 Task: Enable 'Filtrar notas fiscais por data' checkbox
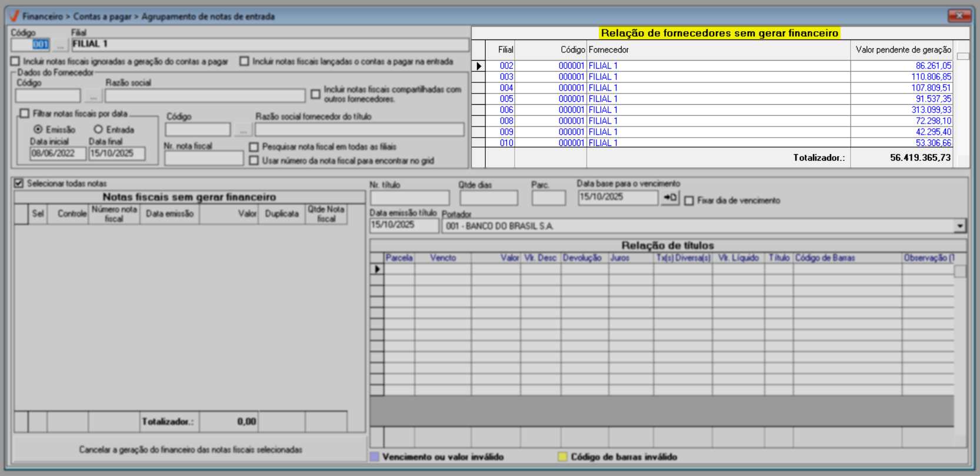(x=25, y=114)
